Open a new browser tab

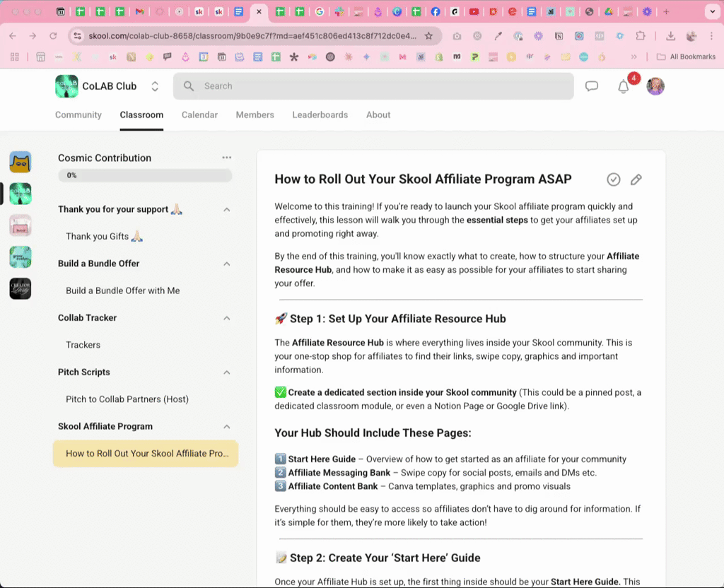point(666,12)
